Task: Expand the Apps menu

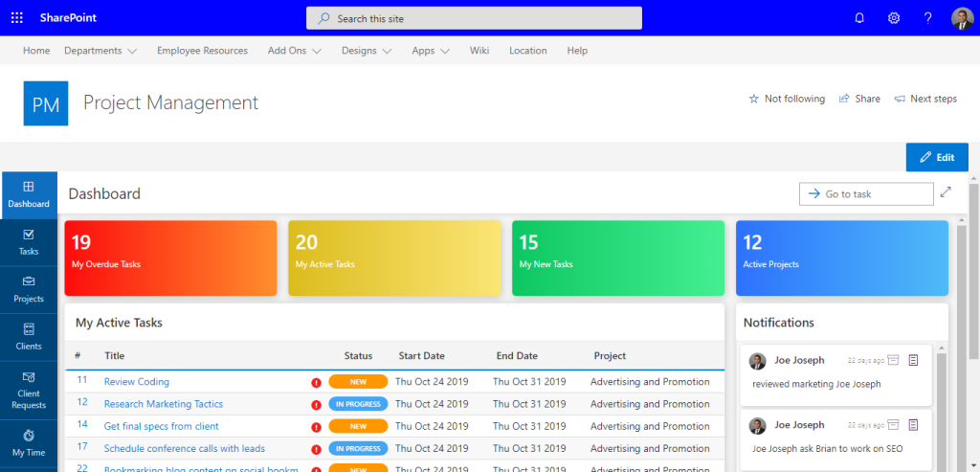Action: (x=431, y=51)
